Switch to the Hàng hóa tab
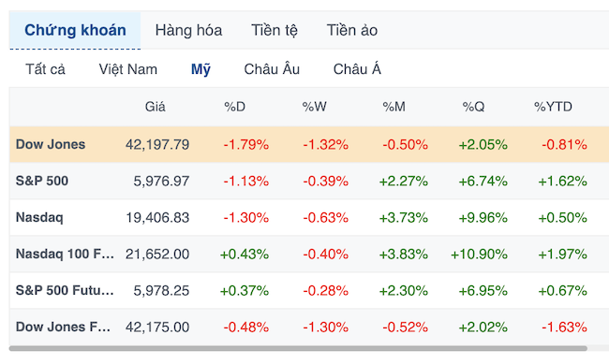Screen dimensions: 609x364 tap(188, 30)
